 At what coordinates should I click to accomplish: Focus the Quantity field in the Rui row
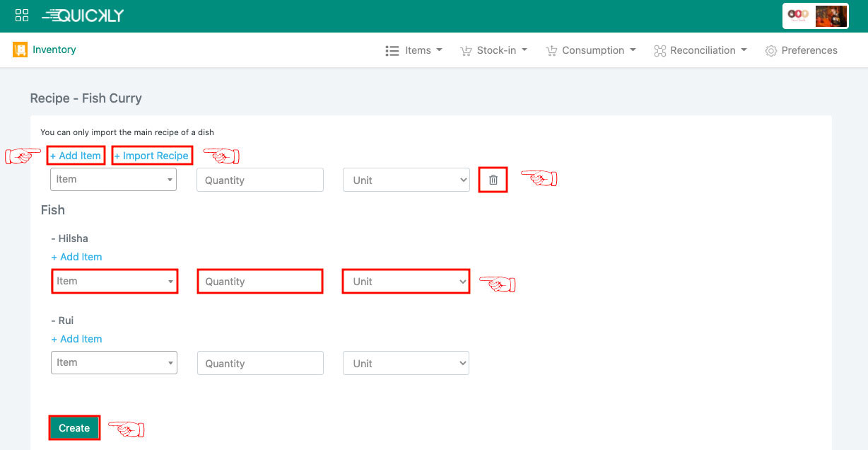coord(260,363)
